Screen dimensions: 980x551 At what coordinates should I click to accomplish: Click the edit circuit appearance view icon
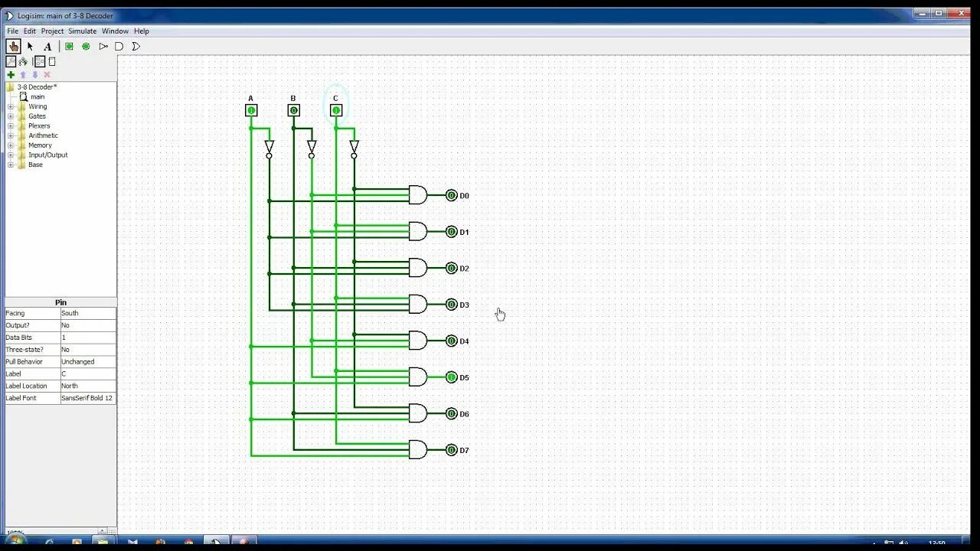click(52, 61)
